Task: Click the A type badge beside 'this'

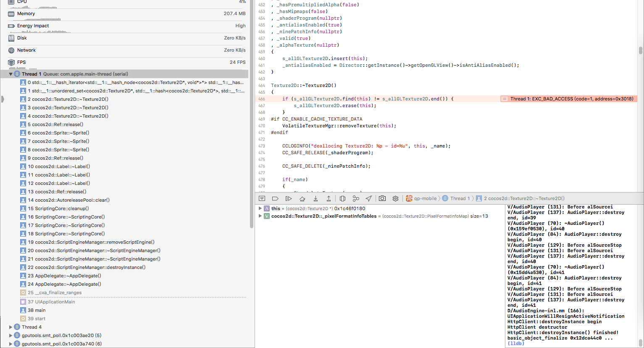Action: point(267,208)
